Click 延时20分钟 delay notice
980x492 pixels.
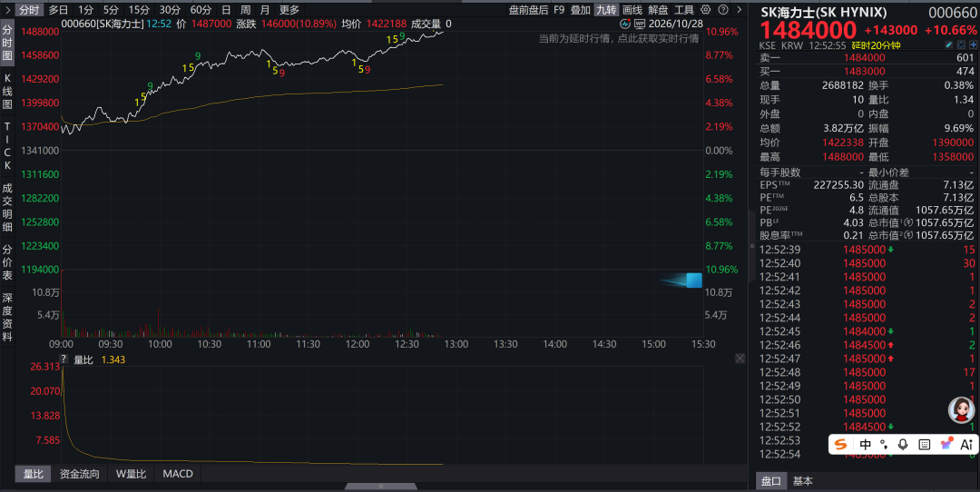click(x=876, y=45)
